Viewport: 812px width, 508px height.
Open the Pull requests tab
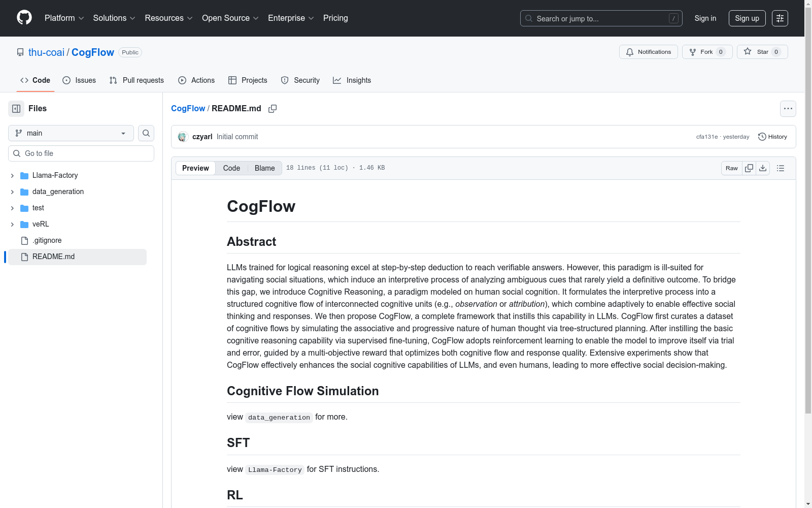click(x=137, y=80)
